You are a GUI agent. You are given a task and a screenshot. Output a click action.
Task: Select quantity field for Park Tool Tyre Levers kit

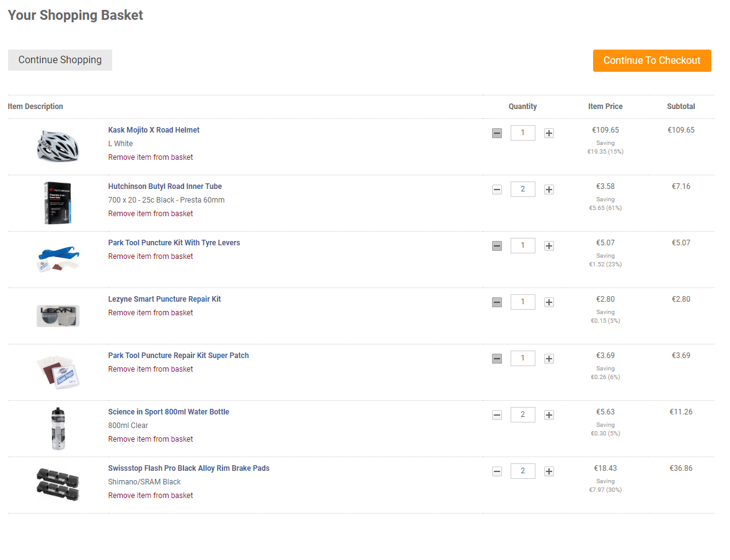tap(523, 245)
